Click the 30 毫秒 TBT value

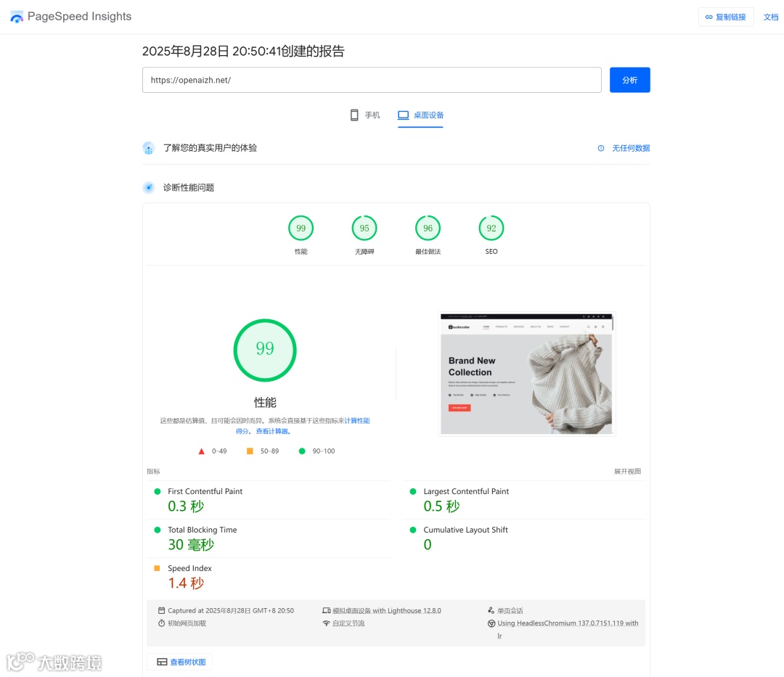191,545
